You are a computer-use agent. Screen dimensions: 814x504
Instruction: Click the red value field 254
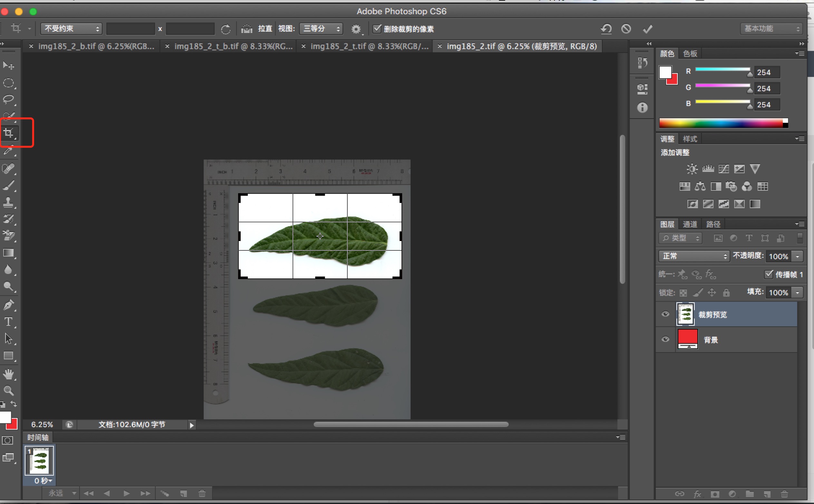pos(767,72)
